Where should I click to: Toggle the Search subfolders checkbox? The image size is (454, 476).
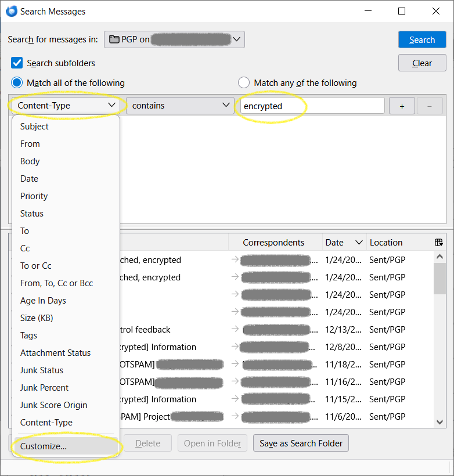point(17,63)
